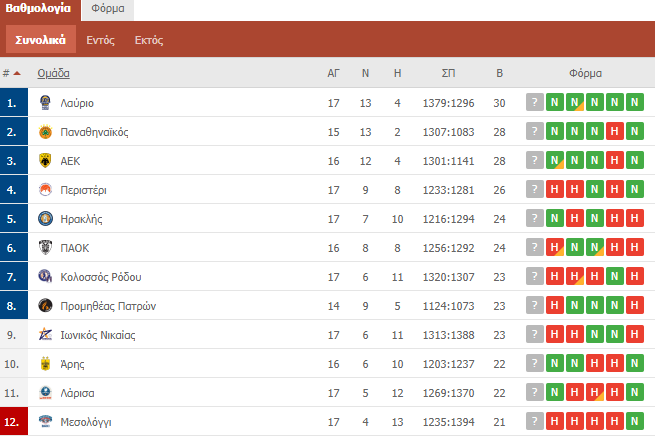Click the ΠΑΟΚ team crest icon
655x443 pixels.
45,247
